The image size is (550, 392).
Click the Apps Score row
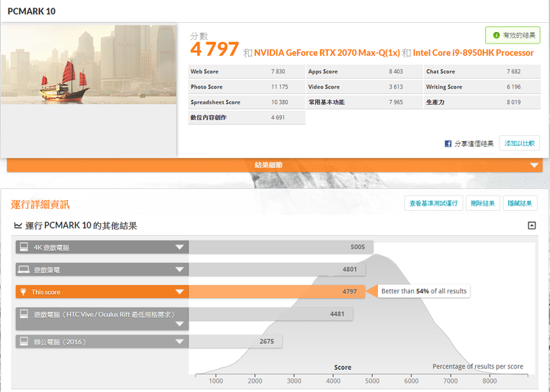[x=364, y=71]
